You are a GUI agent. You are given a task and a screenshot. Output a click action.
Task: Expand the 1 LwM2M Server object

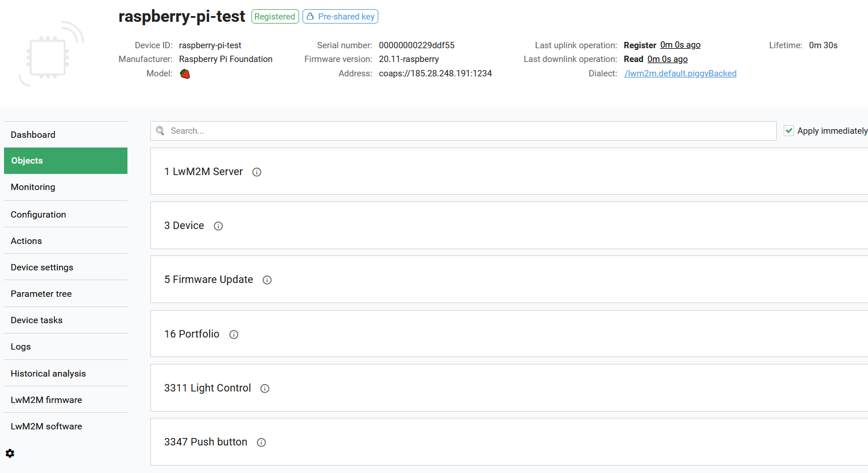[x=509, y=171]
